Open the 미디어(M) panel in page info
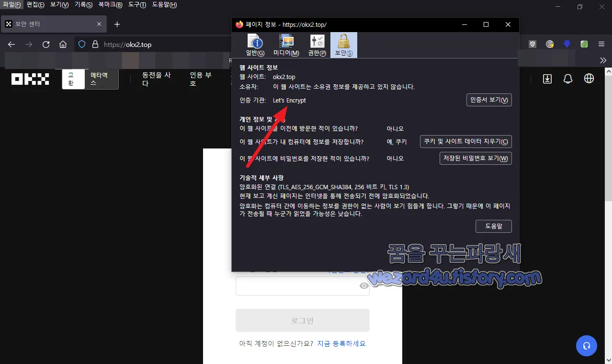The image size is (612, 364). coord(286,45)
